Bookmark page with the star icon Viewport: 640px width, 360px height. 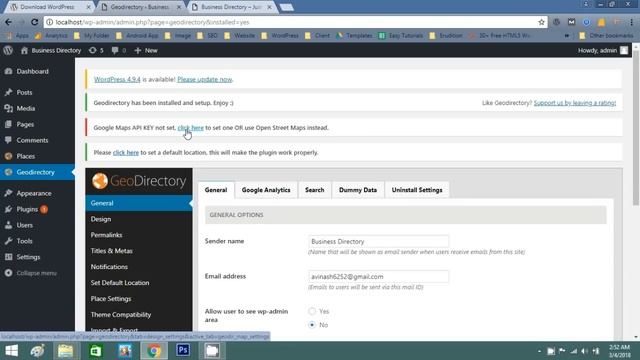tap(541, 22)
